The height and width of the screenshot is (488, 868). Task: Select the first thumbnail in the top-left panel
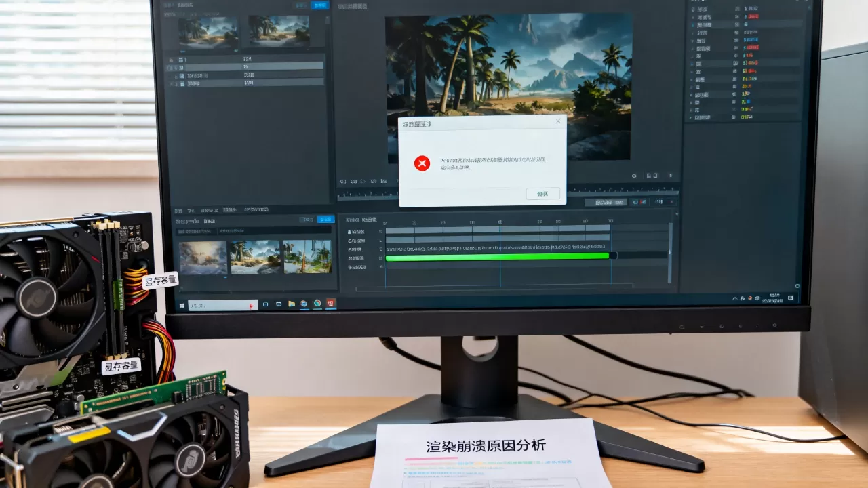(x=208, y=32)
